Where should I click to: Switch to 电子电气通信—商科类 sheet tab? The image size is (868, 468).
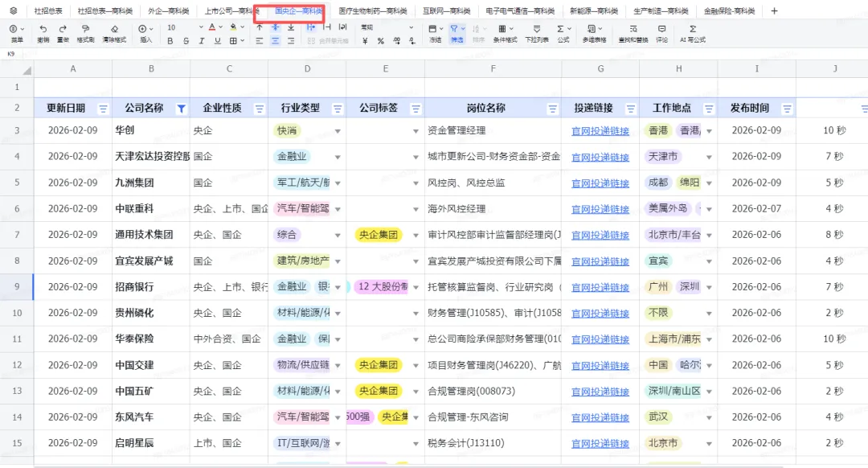[x=520, y=11]
